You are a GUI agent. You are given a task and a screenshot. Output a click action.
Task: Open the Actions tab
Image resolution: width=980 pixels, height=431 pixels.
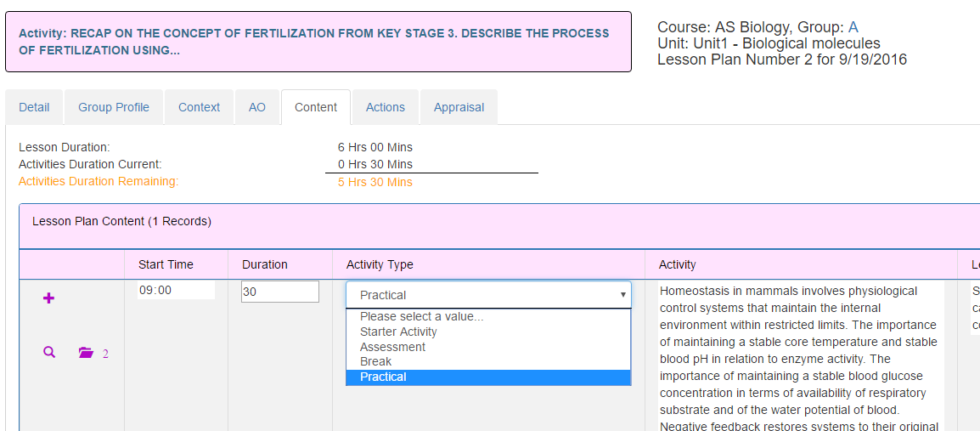[x=386, y=107]
